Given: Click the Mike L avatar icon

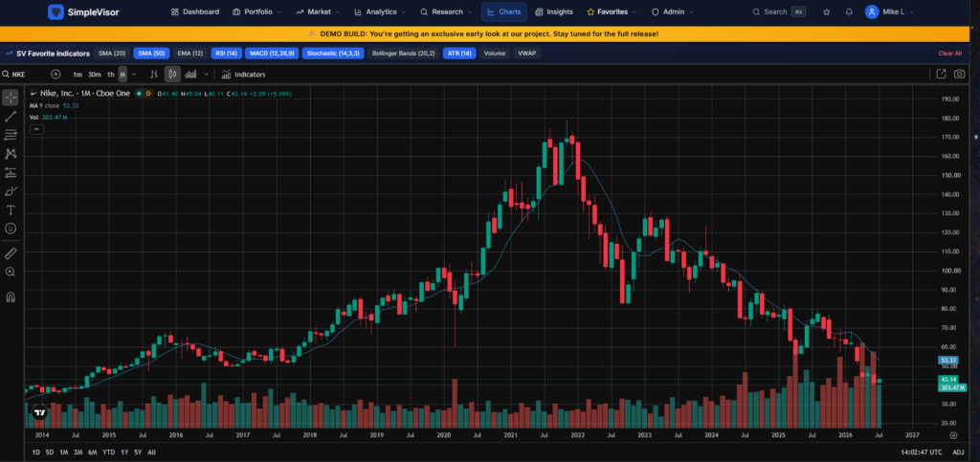Looking at the screenshot, I should point(871,11).
